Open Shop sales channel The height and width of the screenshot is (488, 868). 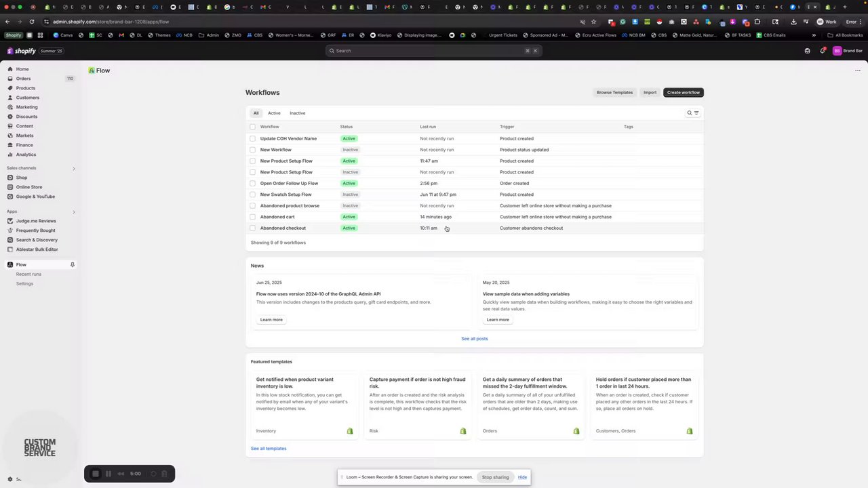22,178
